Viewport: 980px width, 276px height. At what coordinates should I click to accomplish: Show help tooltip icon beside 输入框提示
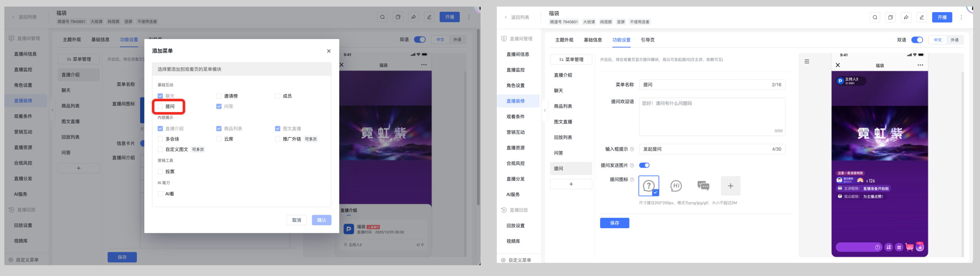click(x=632, y=149)
